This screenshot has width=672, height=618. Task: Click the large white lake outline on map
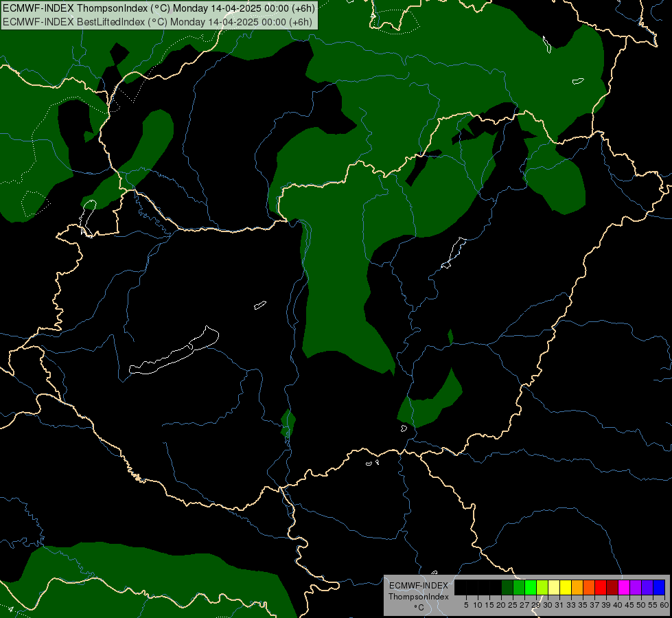174,350
